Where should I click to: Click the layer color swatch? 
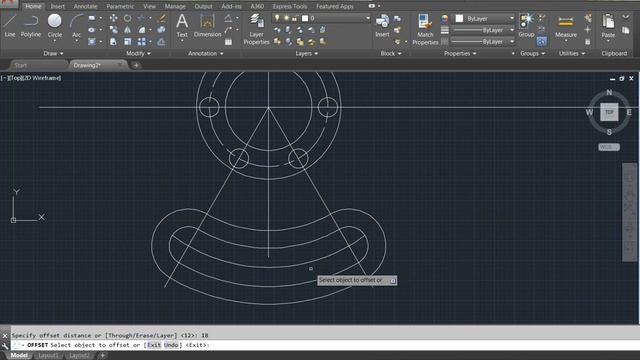pyautogui.click(x=305, y=18)
